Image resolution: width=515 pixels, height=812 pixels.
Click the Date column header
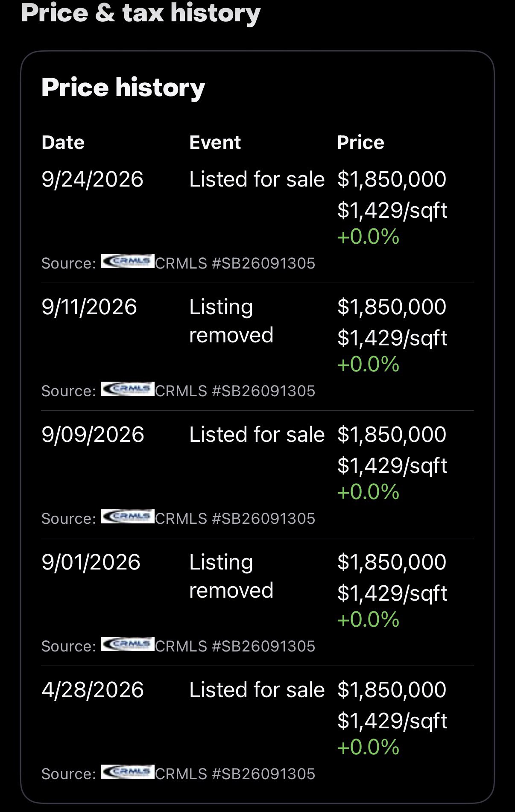(x=63, y=143)
